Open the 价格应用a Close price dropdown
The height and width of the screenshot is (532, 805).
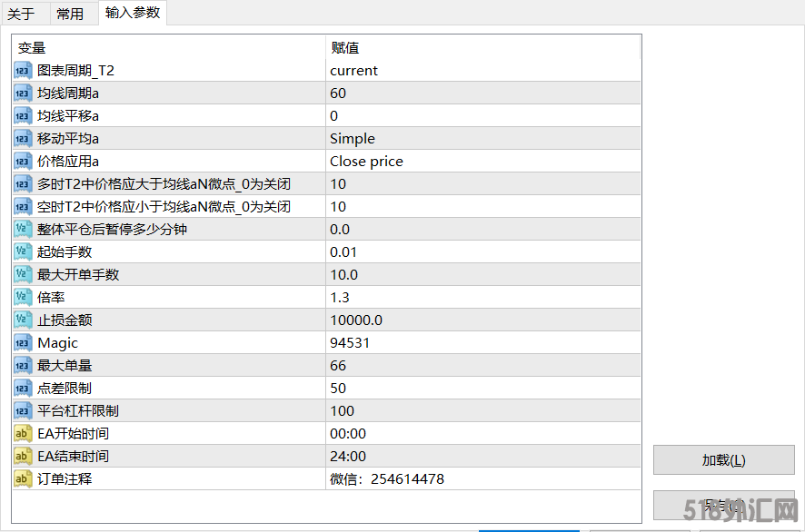(482, 162)
